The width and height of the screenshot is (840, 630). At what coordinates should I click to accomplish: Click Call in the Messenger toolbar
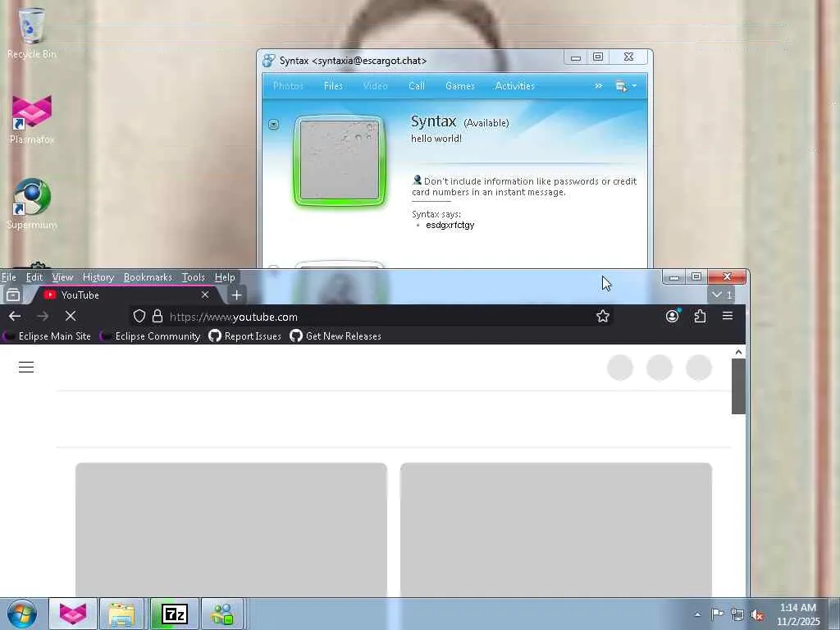pyautogui.click(x=416, y=85)
